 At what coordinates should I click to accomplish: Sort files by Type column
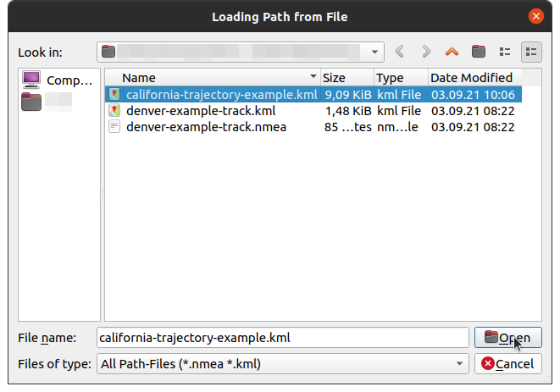pos(400,77)
